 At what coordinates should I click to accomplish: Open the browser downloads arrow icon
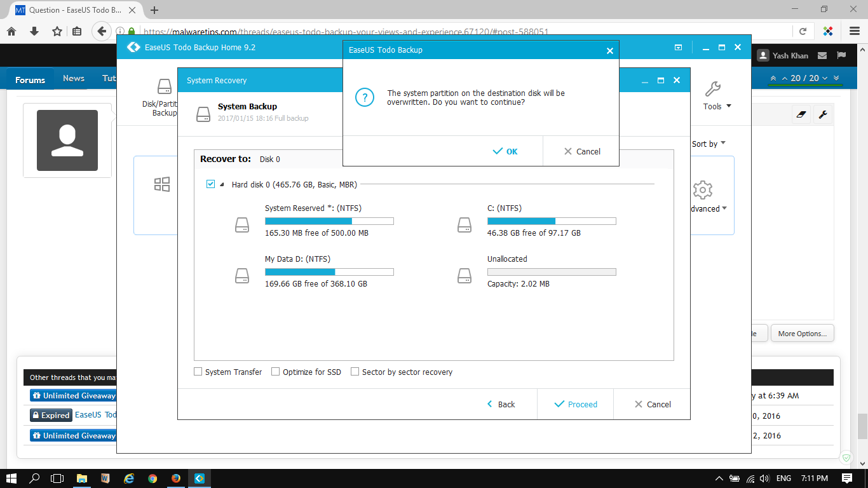[34, 31]
